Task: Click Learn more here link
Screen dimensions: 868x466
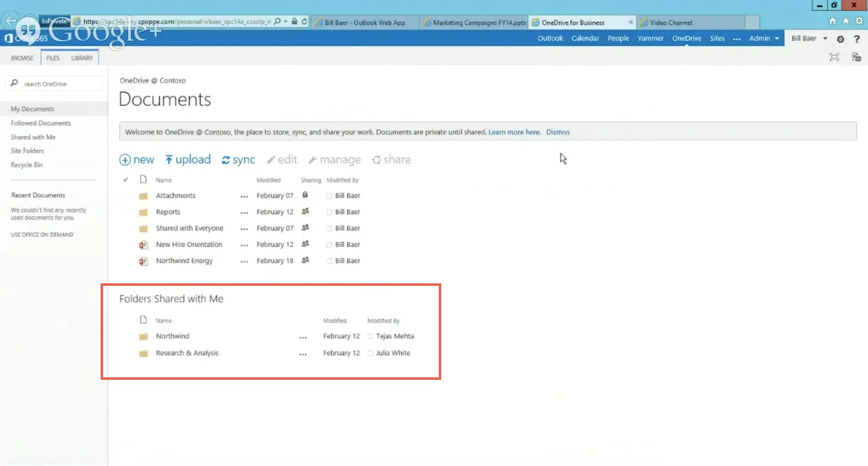Action: [x=514, y=132]
